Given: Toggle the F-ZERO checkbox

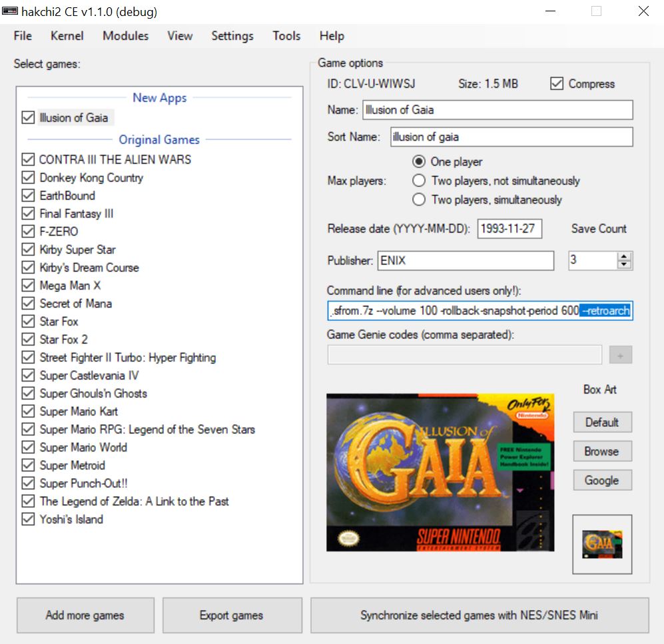Looking at the screenshot, I should pos(28,231).
